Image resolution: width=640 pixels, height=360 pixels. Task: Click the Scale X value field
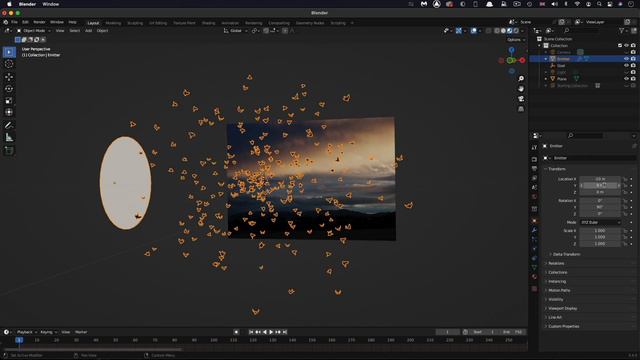tap(600, 231)
